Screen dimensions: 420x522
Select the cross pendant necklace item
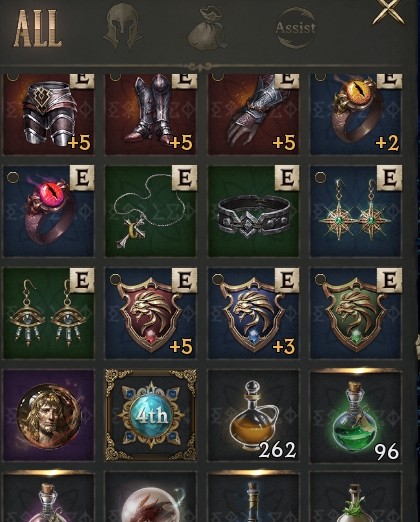coord(151,211)
